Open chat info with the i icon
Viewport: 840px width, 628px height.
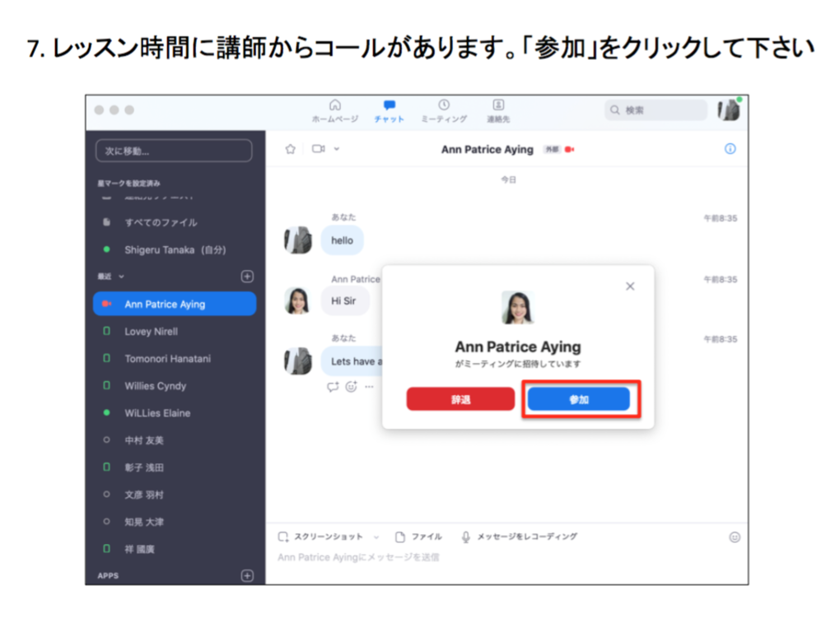(x=730, y=149)
